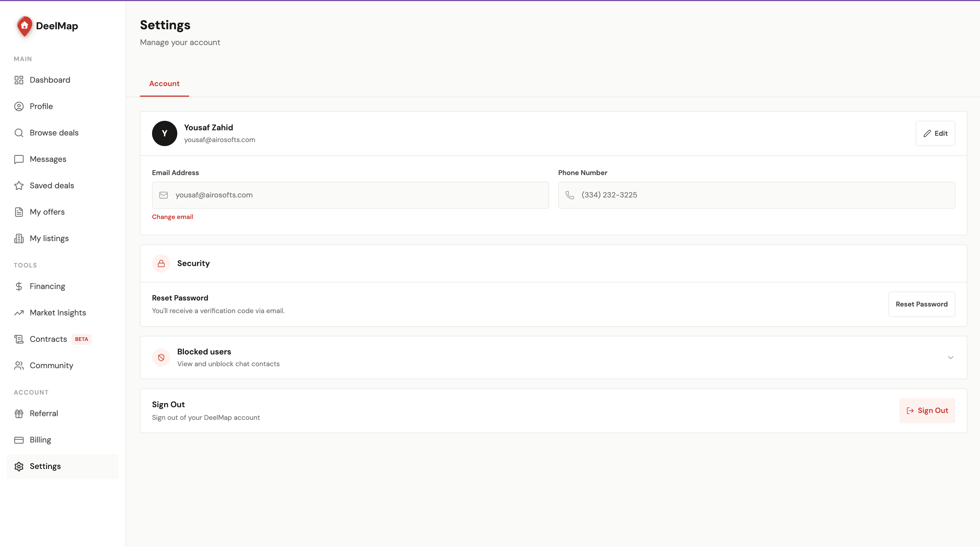Click "Sign out of your DeelMap account" text

[x=206, y=418]
